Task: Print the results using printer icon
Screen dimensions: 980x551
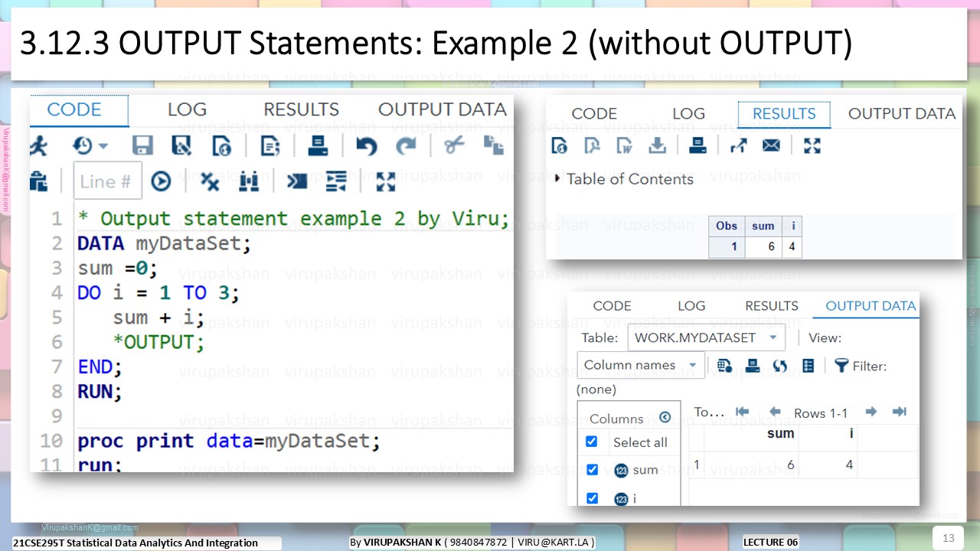Action: [697, 145]
